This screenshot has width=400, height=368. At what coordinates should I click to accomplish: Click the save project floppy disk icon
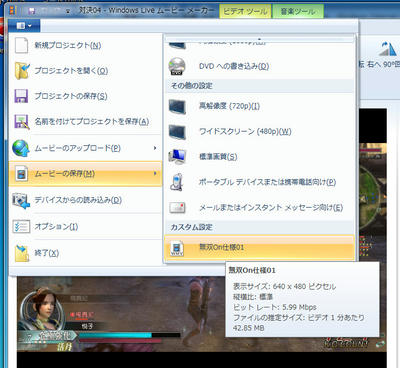tap(21, 96)
